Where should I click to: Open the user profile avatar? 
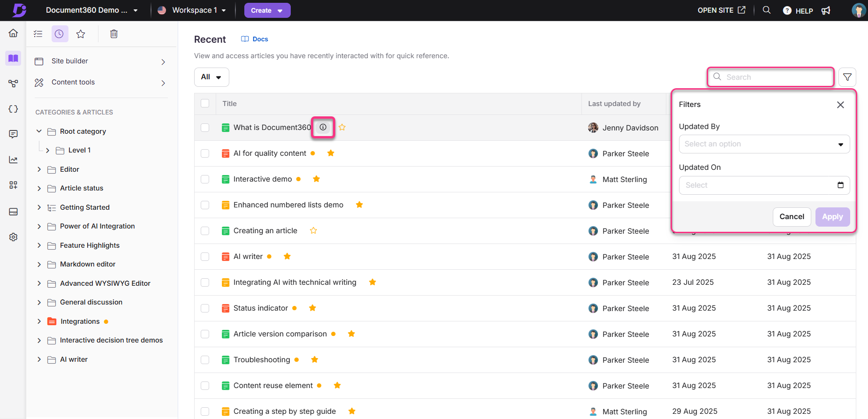859,10
